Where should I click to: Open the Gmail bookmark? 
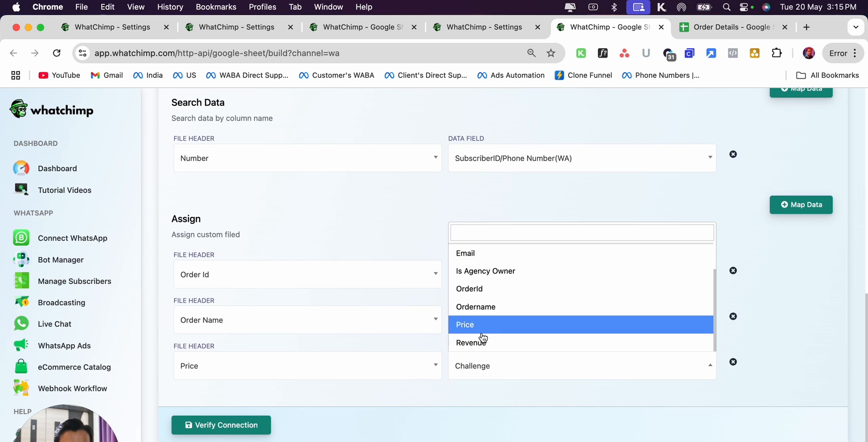point(106,75)
